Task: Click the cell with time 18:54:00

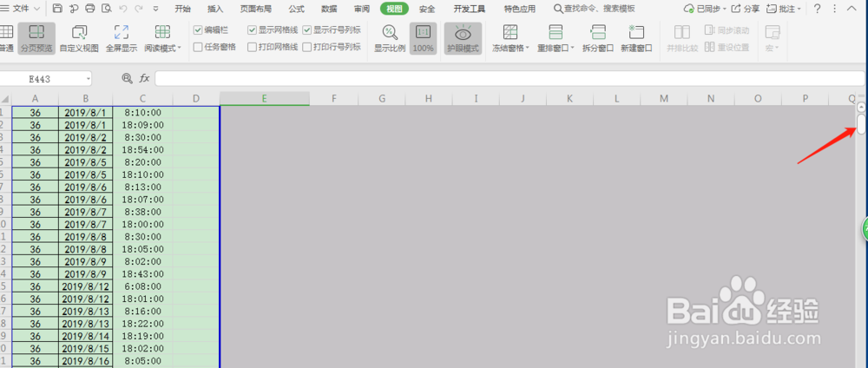Action: click(x=143, y=149)
